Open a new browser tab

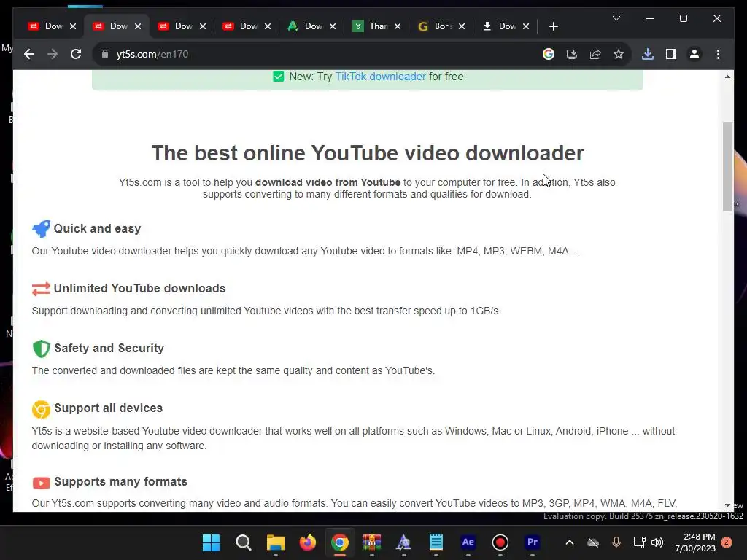(553, 26)
